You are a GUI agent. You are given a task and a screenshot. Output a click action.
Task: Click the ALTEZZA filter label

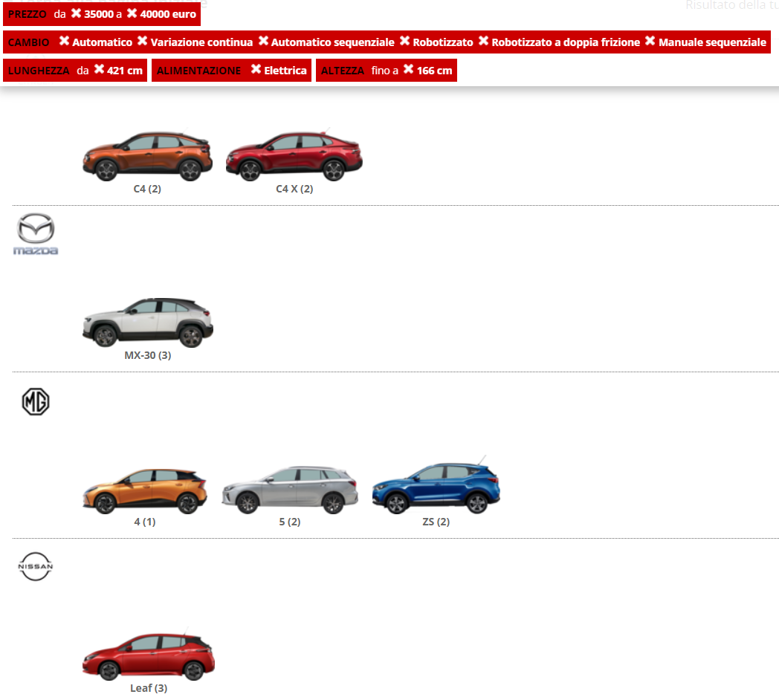tap(343, 71)
